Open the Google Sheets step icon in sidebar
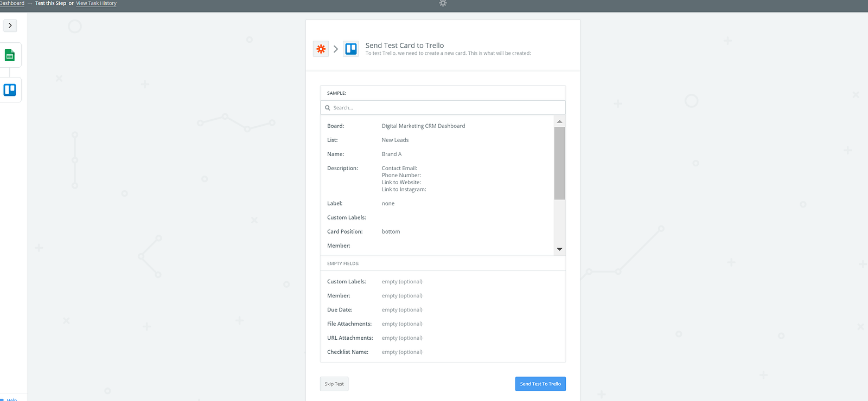The width and height of the screenshot is (868, 401). click(x=10, y=55)
